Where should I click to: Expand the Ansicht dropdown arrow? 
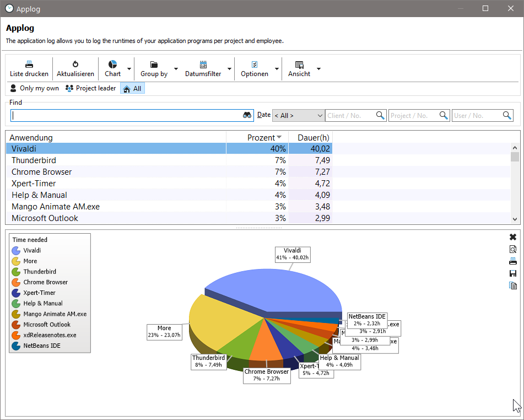coord(318,68)
